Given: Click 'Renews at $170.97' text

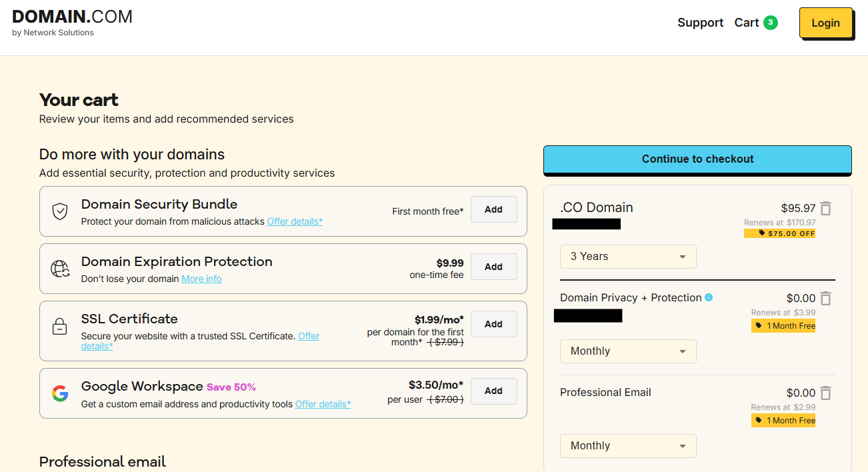Looking at the screenshot, I should coord(779,223).
